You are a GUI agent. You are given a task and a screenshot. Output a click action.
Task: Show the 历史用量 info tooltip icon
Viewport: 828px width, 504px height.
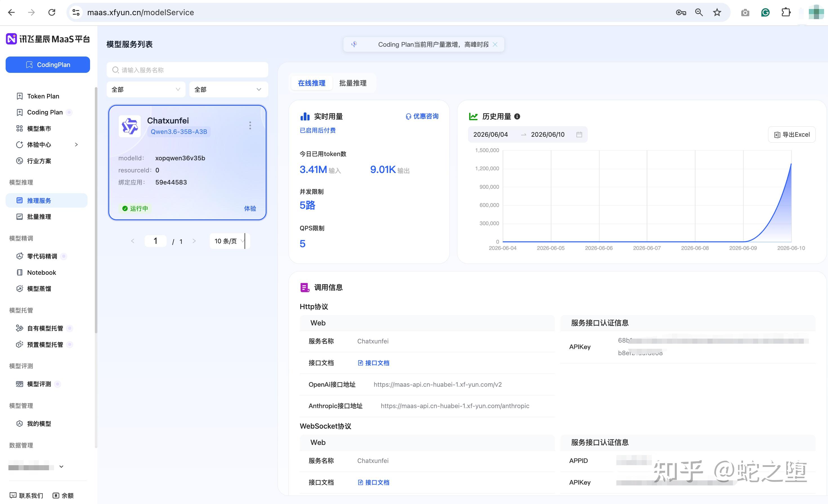point(517,116)
